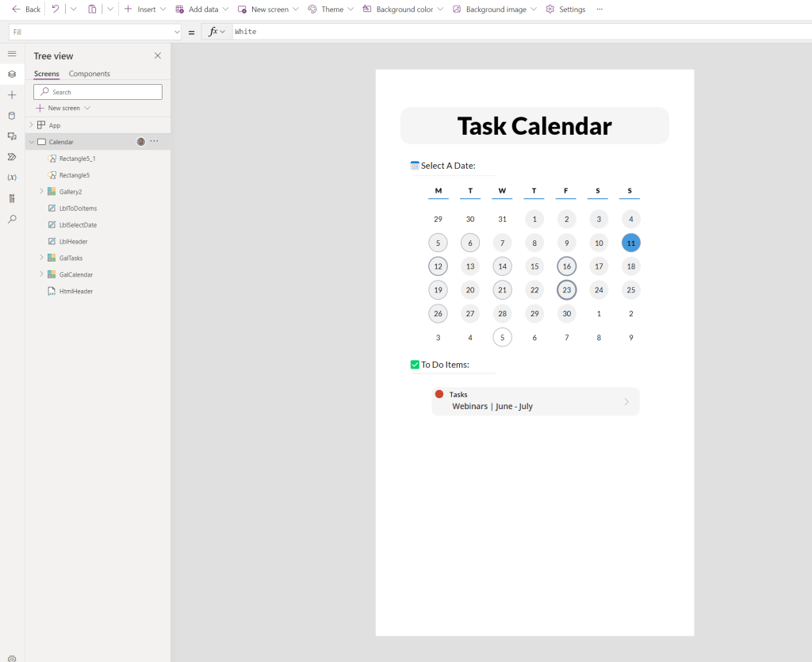Close the Tree view panel

(x=157, y=55)
